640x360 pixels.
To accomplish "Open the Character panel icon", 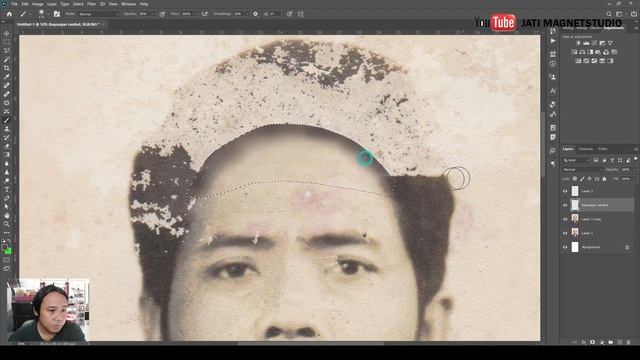I will [553, 91].
